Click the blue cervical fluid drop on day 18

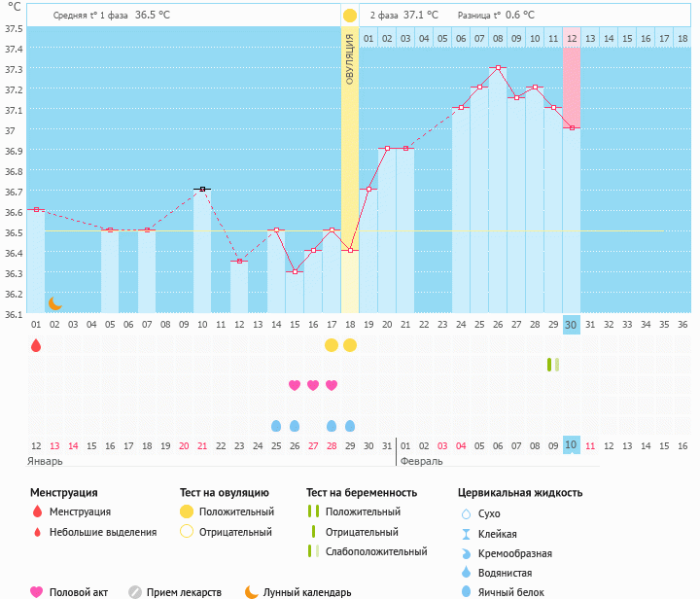tap(350, 426)
